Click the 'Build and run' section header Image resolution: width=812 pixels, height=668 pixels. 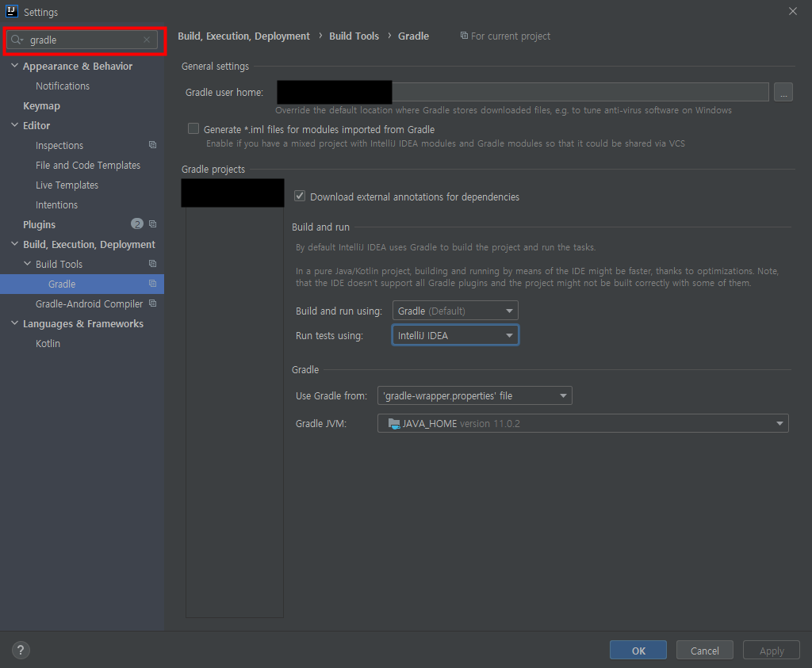click(320, 227)
